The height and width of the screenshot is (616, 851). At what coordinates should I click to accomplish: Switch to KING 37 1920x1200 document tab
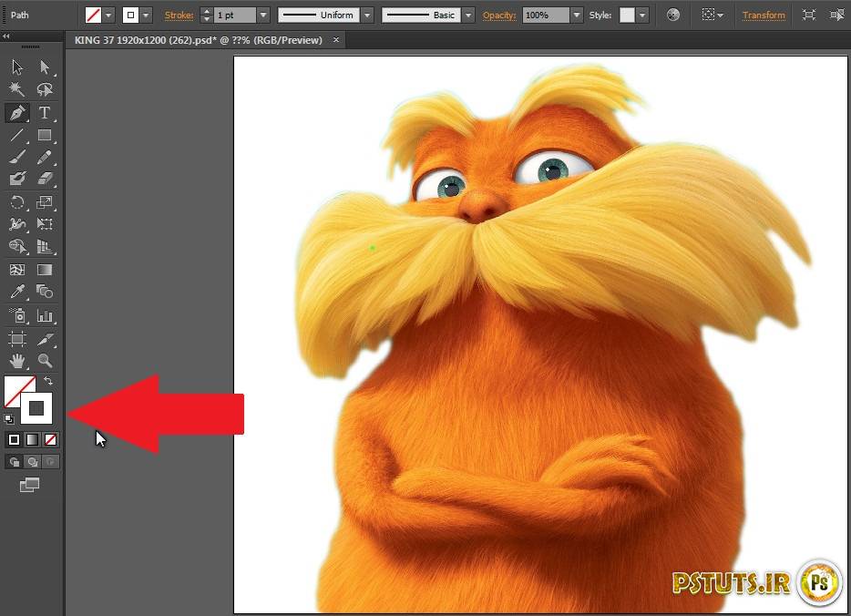click(x=198, y=40)
